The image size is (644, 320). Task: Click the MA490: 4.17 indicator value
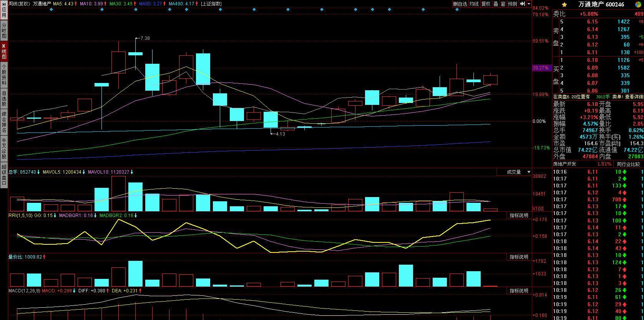coord(181,4)
